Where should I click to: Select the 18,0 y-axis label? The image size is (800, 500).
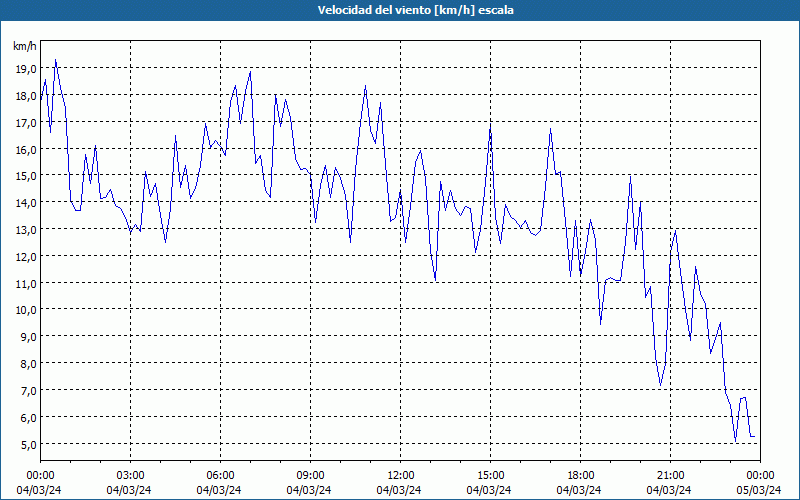point(26,95)
